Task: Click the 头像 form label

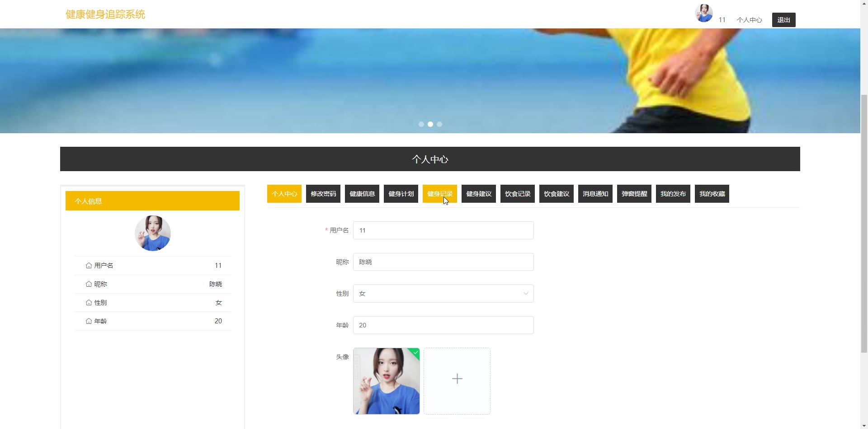Action: click(x=342, y=357)
